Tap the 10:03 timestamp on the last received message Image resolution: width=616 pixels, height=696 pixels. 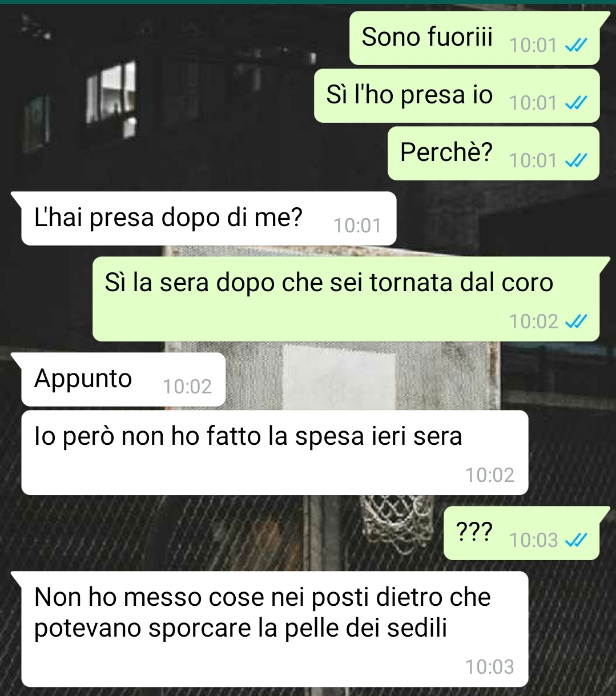pyautogui.click(x=490, y=667)
